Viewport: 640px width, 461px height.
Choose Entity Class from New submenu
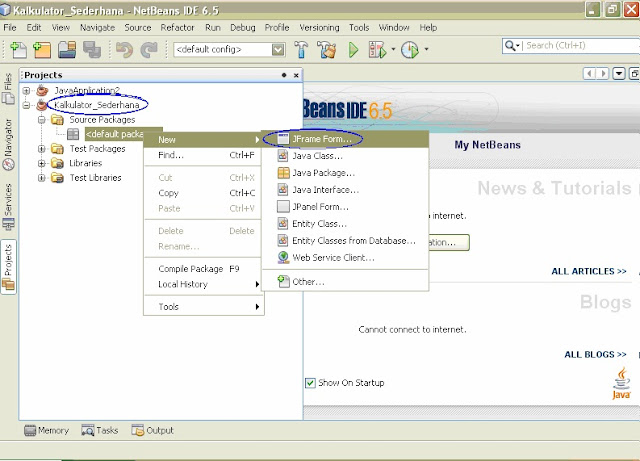[345, 224]
